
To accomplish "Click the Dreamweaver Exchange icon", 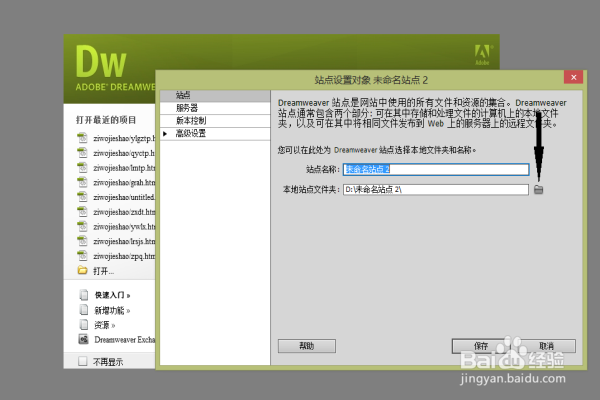I will pyautogui.click(x=83, y=339).
